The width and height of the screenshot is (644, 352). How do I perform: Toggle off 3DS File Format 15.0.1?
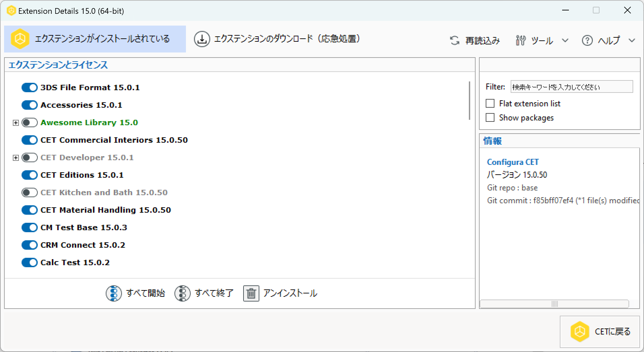[x=30, y=87]
